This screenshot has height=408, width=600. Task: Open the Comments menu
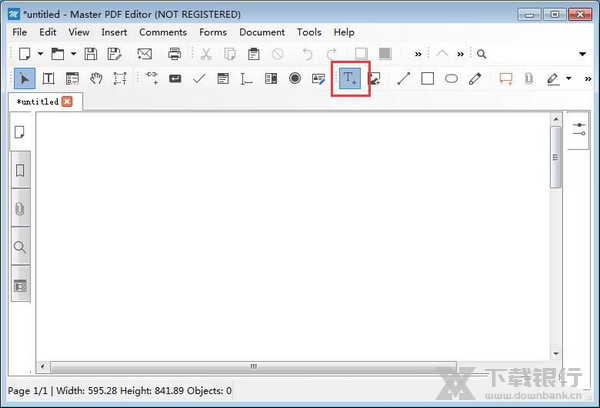(x=163, y=32)
